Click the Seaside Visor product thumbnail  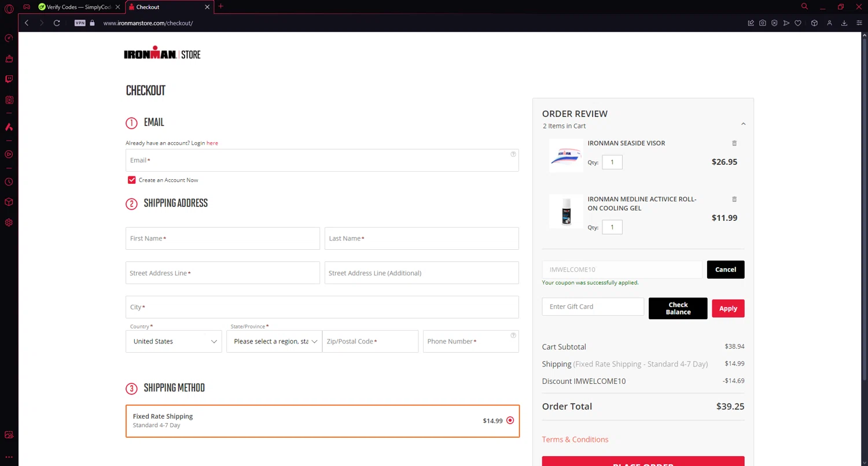point(566,156)
